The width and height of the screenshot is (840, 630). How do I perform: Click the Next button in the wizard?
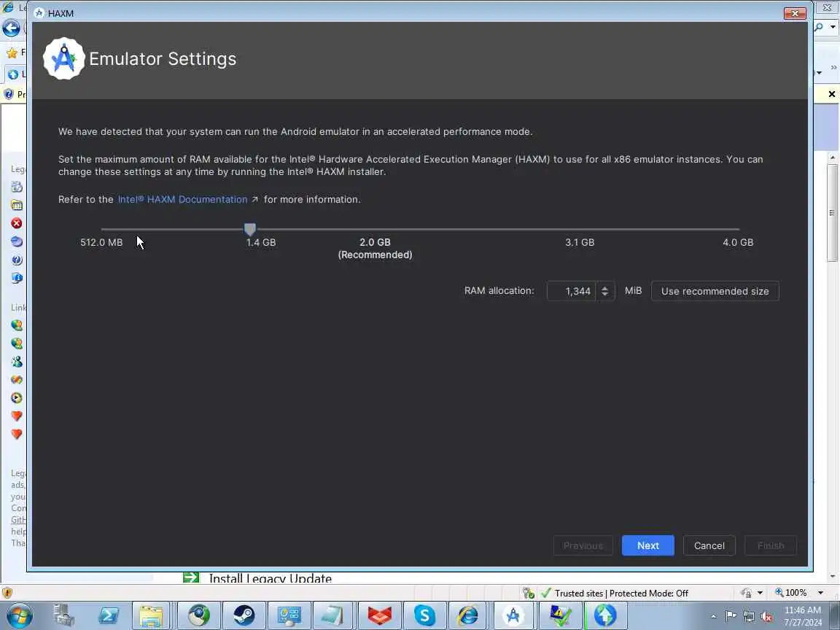click(x=647, y=545)
